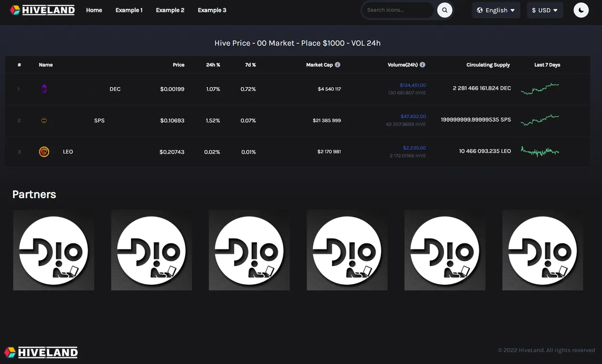The width and height of the screenshot is (602, 364).
Task: Open the USD currency dropdown
Action: tap(545, 10)
